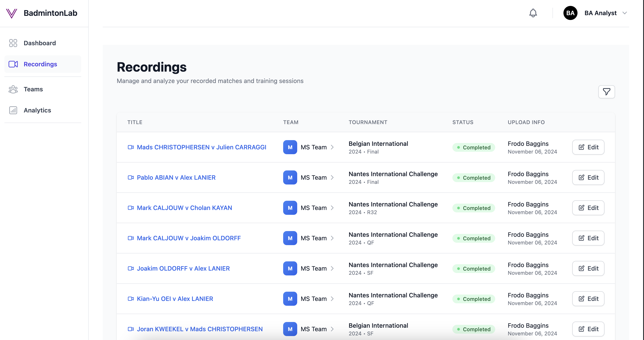Image resolution: width=644 pixels, height=340 pixels.
Task: Click video icon beside Pablo ABIAN recording
Action: pos(131,177)
